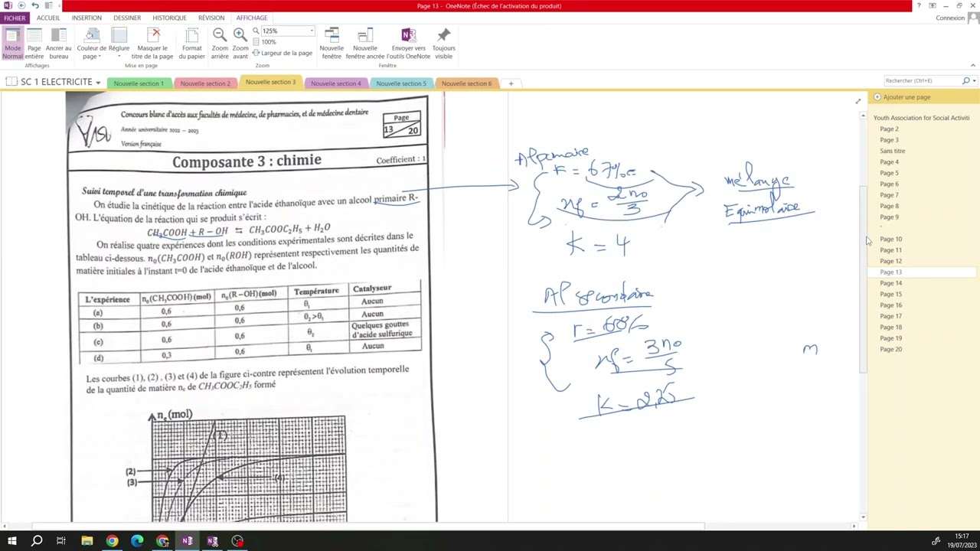The height and width of the screenshot is (551, 980).
Task: Open Windows Start menu
Action: [11, 541]
